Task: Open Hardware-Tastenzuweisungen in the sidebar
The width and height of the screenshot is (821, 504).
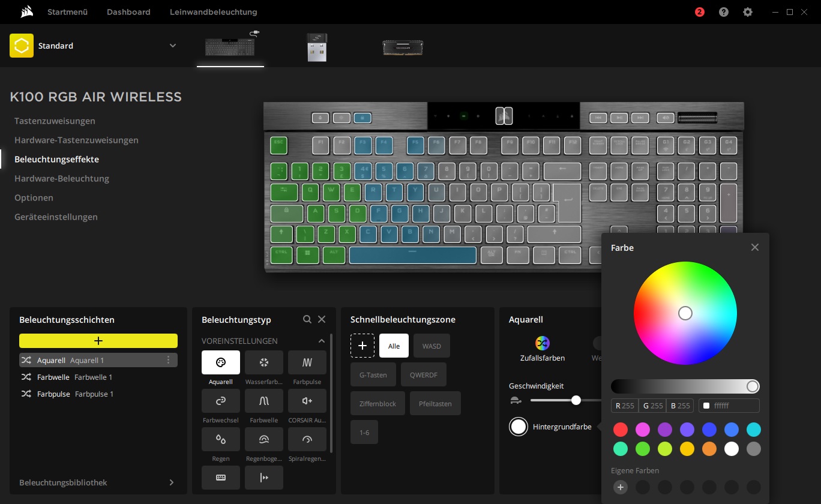Action: [x=76, y=140]
